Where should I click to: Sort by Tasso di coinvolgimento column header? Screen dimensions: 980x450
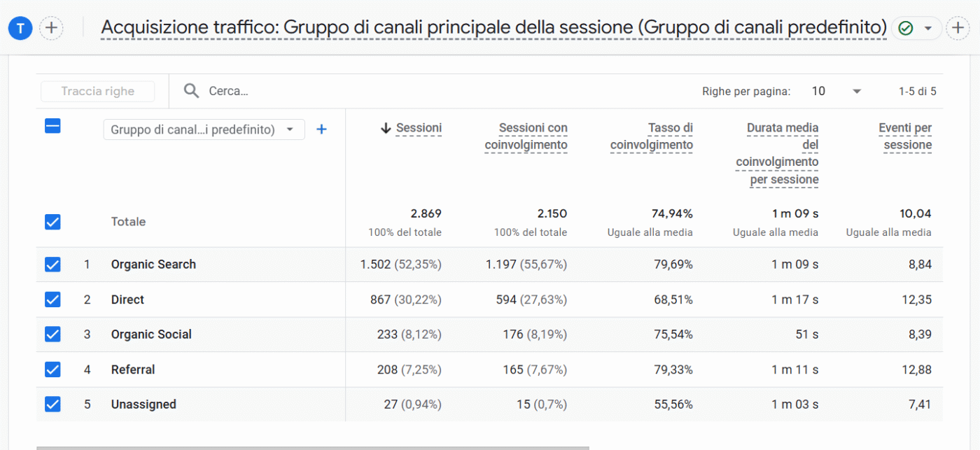(x=652, y=136)
